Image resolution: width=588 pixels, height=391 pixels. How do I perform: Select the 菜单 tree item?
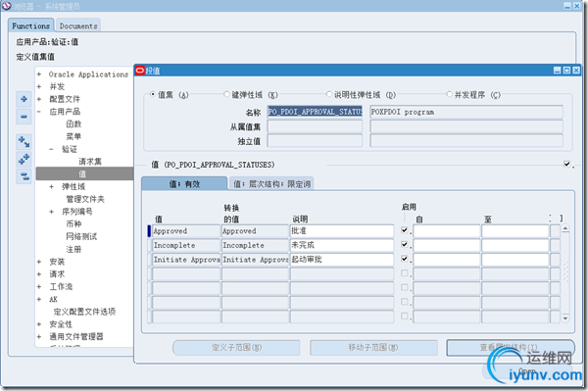click(73, 136)
